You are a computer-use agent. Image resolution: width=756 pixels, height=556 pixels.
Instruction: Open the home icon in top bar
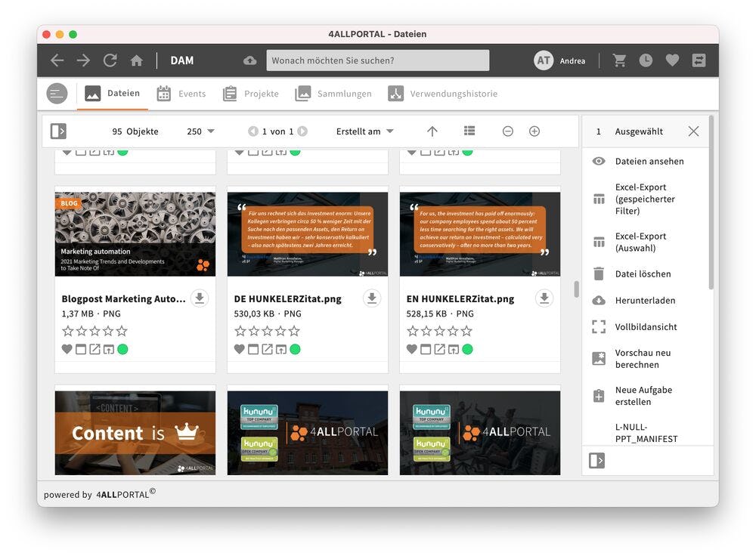(136, 60)
